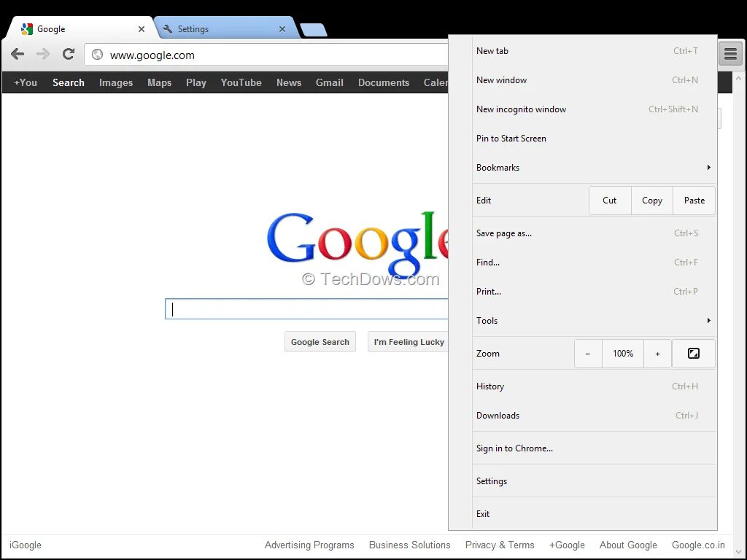Open YouTube in the Google bar

241,82
